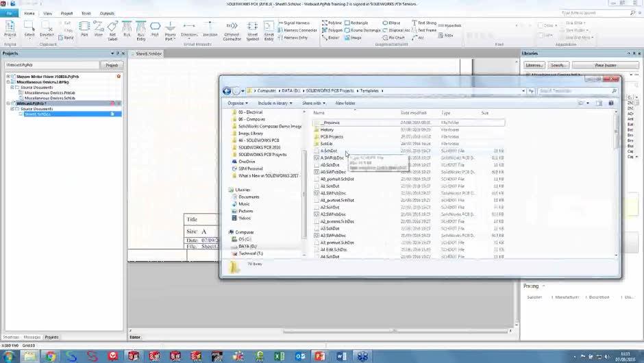
Task: Click Explorer Back navigation arrow
Action: click(x=226, y=90)
